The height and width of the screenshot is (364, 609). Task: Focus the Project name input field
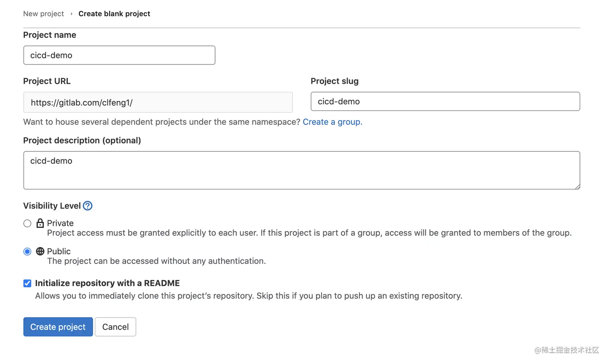(x=119, y=55)
